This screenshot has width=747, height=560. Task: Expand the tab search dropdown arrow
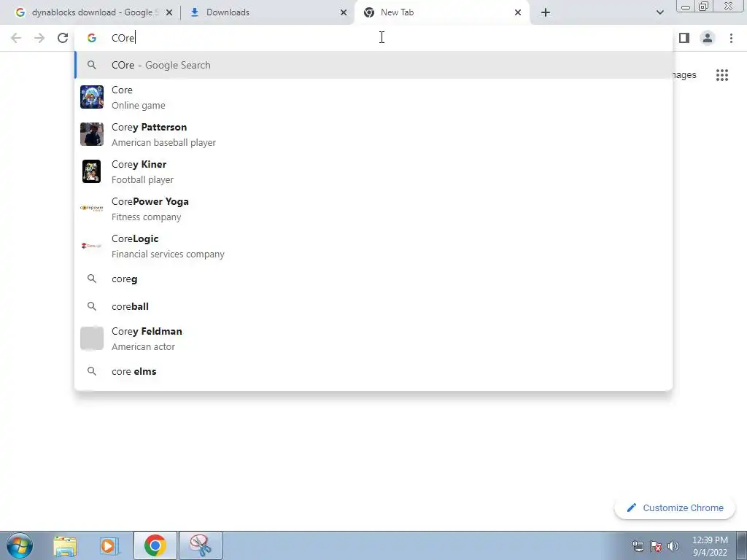pos(659,12)
